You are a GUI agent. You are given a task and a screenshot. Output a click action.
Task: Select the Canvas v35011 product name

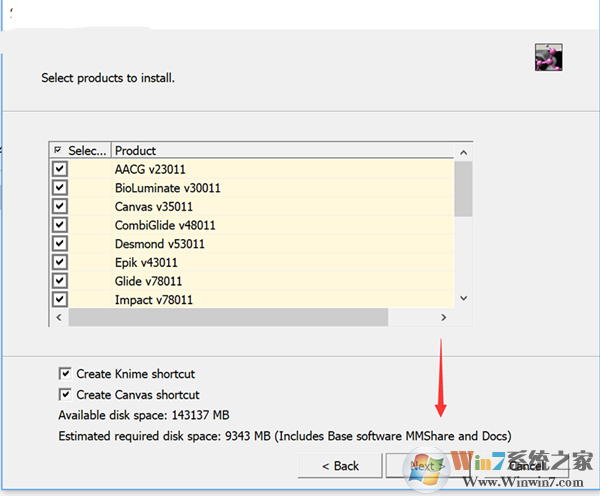tap(154, 207)
